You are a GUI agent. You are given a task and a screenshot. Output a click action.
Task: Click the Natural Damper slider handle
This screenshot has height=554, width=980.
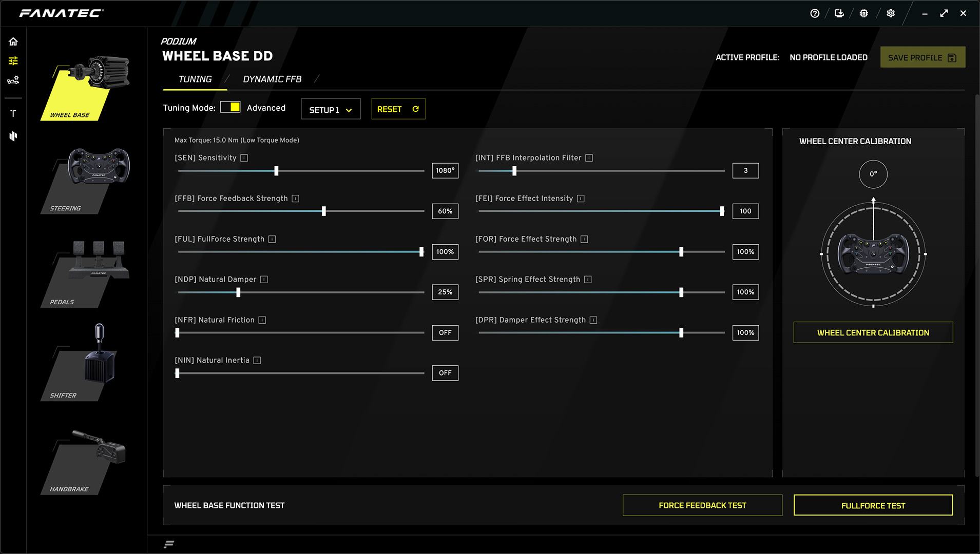[238, 292]
